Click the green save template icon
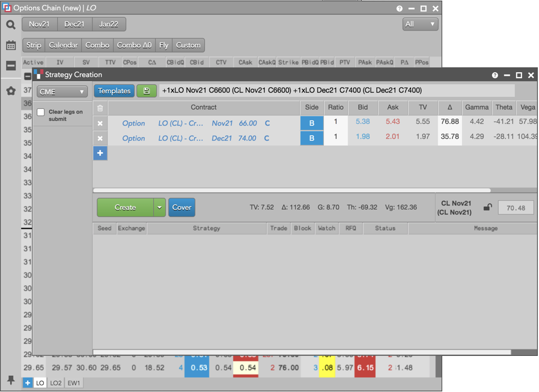Screen dimensions: 539x392 pyautogui.click(x=146, y=91)
